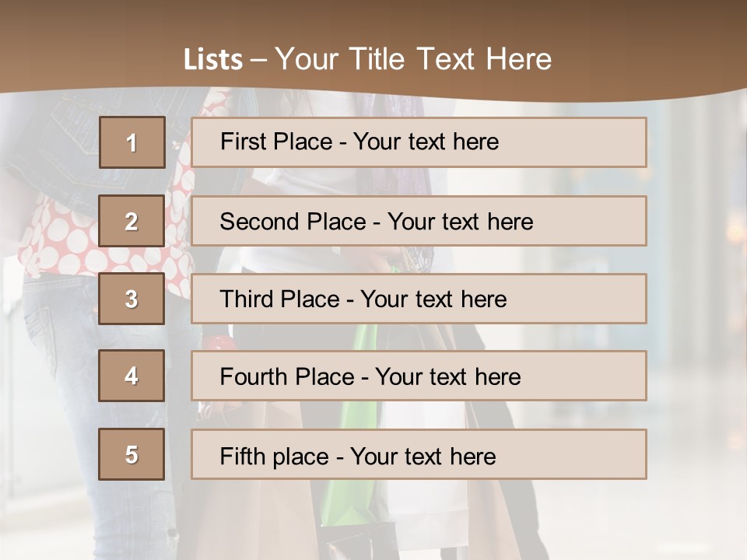The width and height of the screenshot is (747, 560).
Task: Click the 'Fifth place' text box
Action: [419, 455]
